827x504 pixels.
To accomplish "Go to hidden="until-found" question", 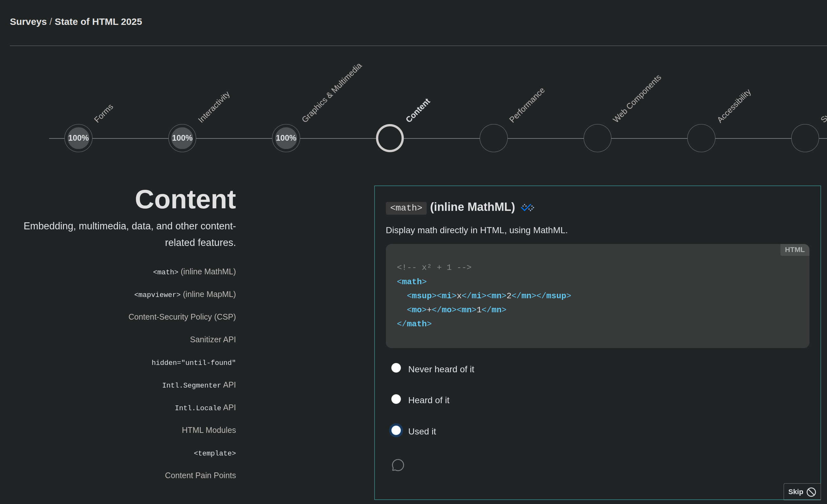I will tap(194, 363).
